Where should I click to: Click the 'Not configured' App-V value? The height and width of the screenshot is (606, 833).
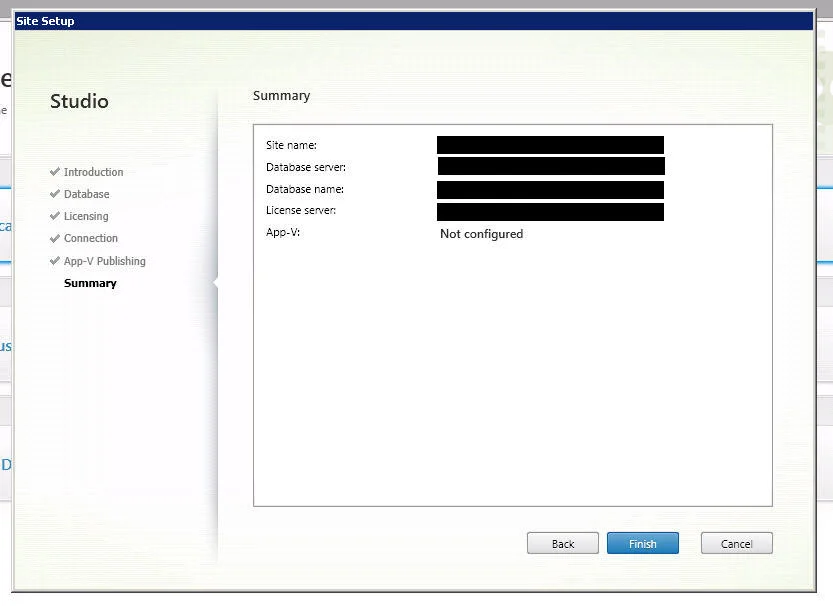[x=481, y=234]
